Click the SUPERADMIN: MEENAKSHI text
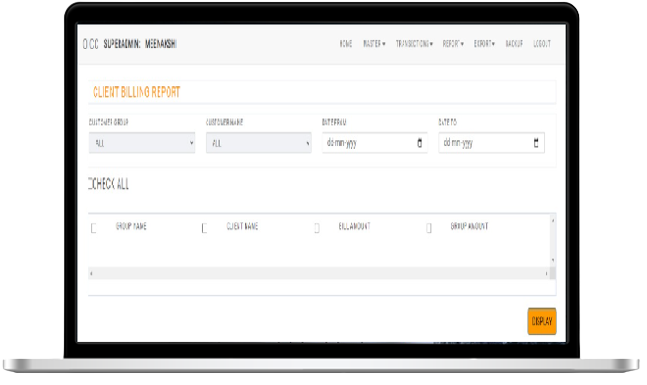Viewport: 647px width, 385px height. tap(140, 44)
